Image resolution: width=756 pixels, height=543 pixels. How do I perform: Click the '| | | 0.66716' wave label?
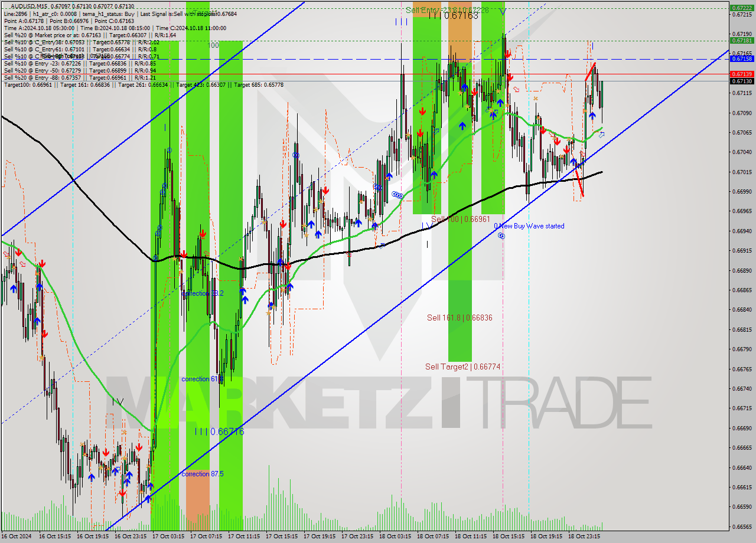point(219,431)
